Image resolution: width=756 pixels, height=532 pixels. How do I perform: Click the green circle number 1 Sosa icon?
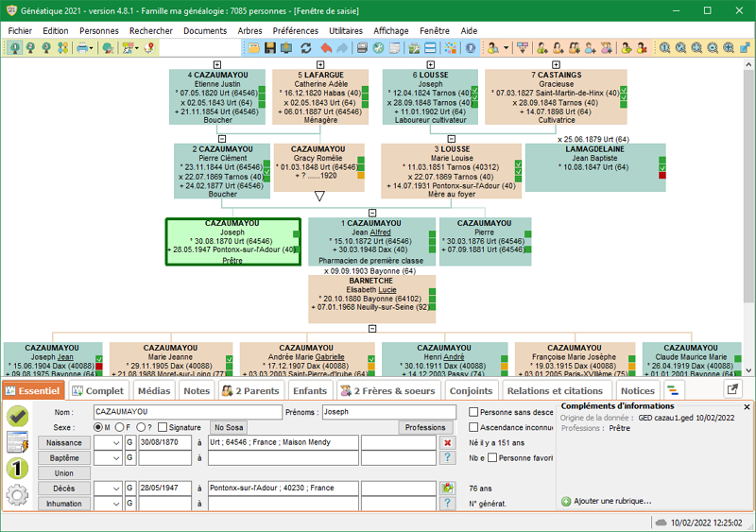point(17,469)
